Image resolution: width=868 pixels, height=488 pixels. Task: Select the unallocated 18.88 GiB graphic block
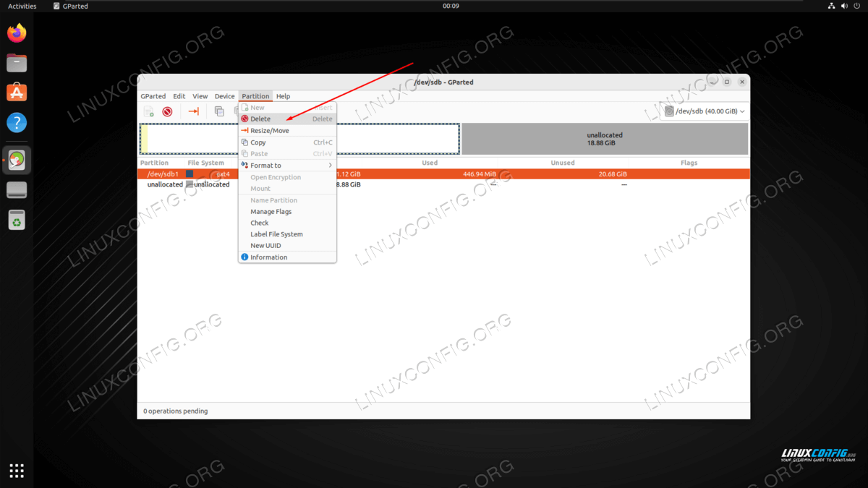pos(605,139)
